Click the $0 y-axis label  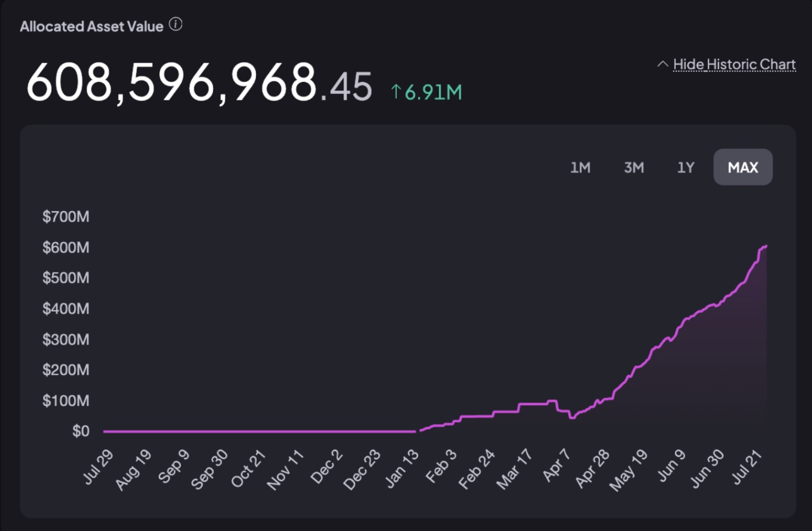click(x=81, y=431)
